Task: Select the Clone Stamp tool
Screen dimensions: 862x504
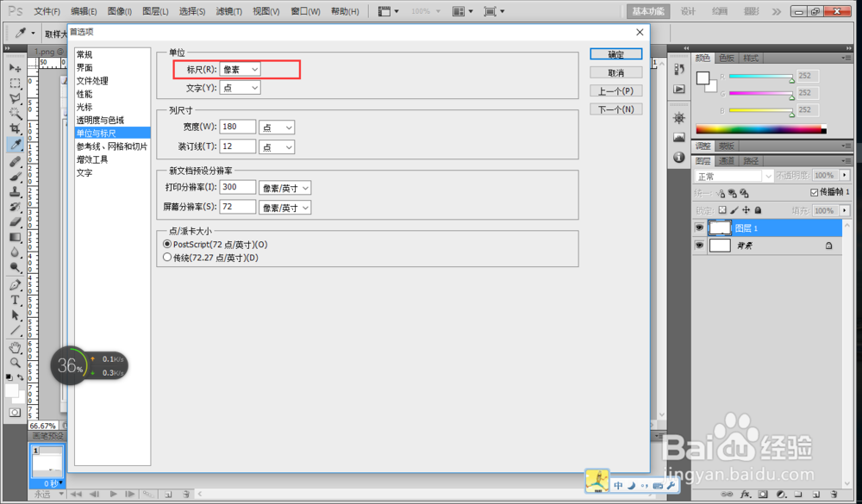Action: [x=15, y=192]
